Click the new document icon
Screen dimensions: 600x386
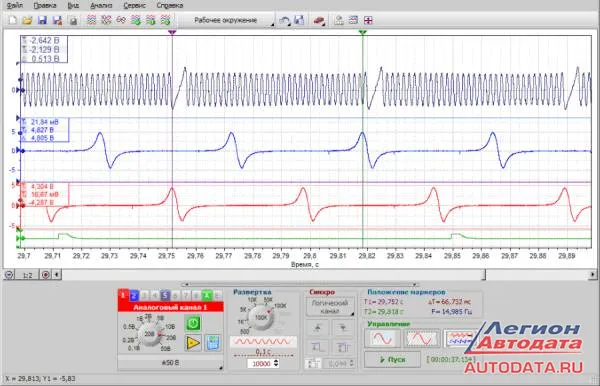coord(12,20)
